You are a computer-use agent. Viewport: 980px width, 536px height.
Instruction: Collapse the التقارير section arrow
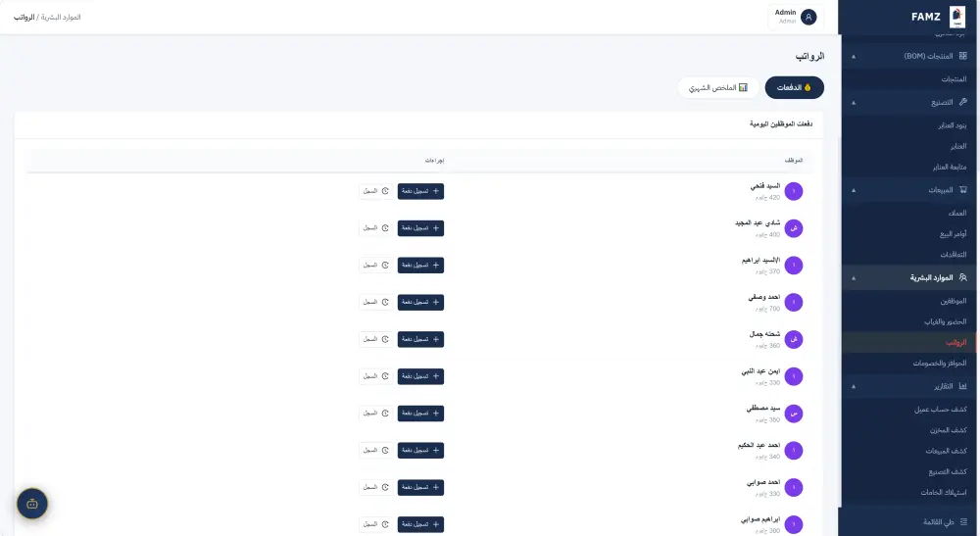point(854,387)
